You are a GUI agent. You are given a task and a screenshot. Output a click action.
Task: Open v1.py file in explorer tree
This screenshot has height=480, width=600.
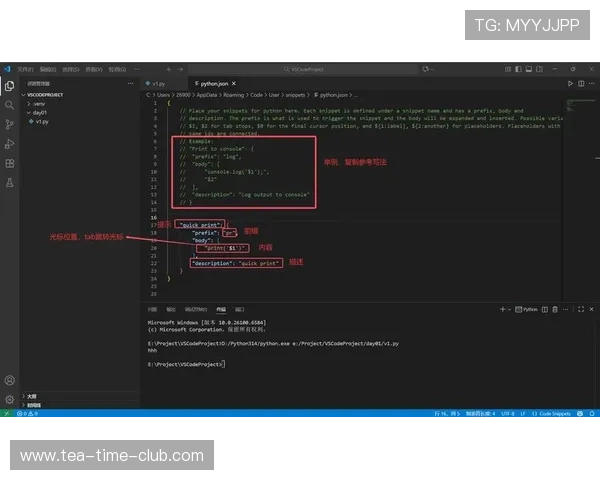(x=42, y=121)
